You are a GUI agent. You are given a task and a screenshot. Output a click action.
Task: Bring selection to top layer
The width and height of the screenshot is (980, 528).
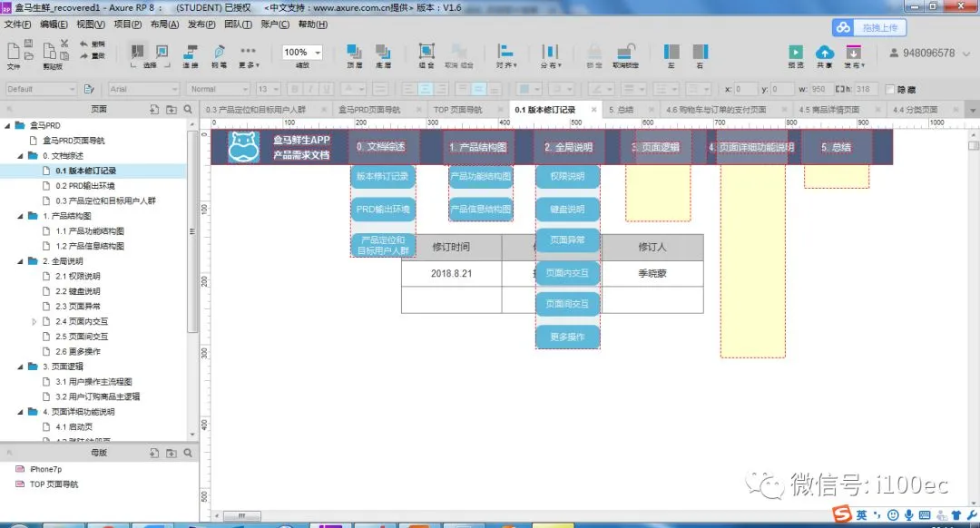[x=355, y=51]
